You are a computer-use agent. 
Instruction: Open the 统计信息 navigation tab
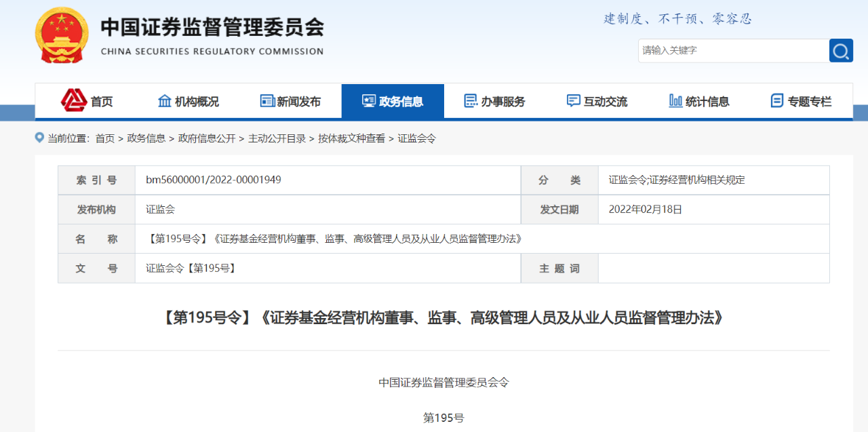point(699,101)
